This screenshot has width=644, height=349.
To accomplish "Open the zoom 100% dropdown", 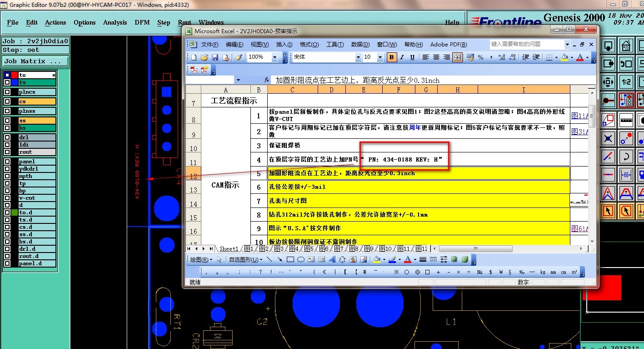I will [x=275, y=57].
